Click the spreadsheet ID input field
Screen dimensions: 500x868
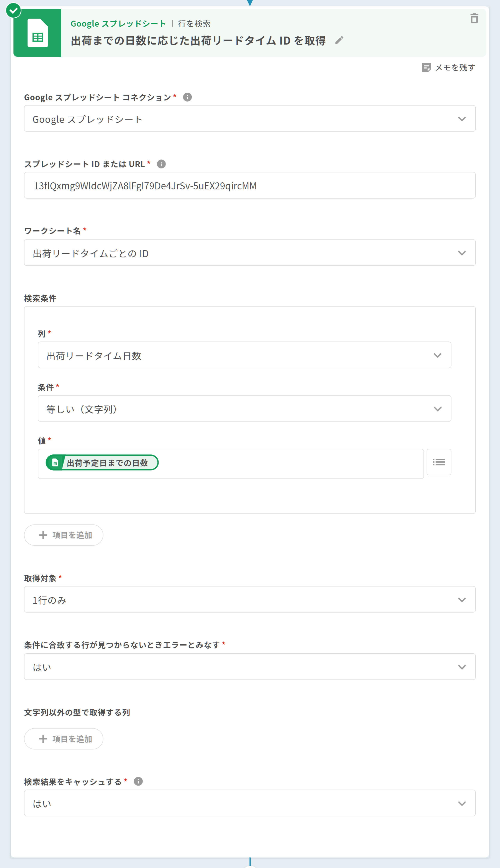tap(250, 185)
